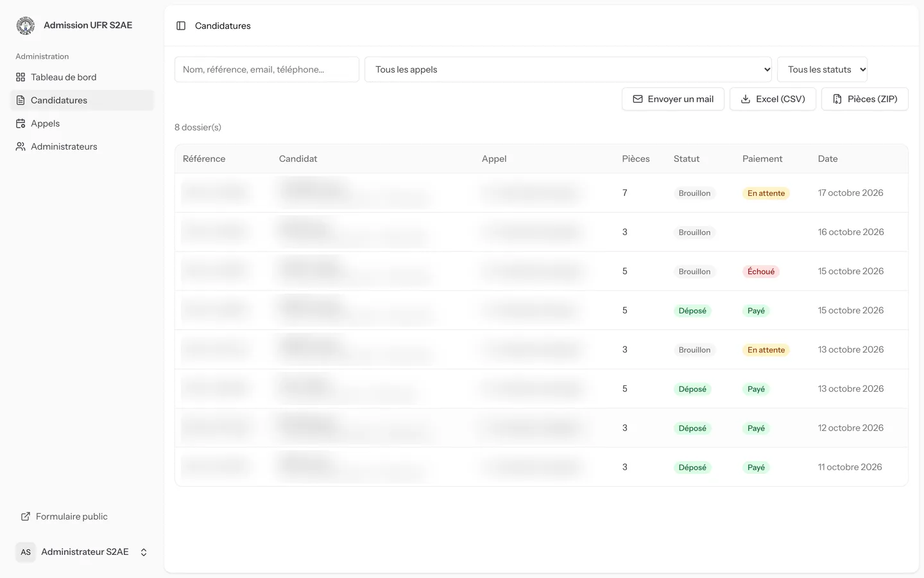Image resolution: width=924 pixels, height=578 pixels.
Task: Click the Référence column header
Action: click(204, 159)
